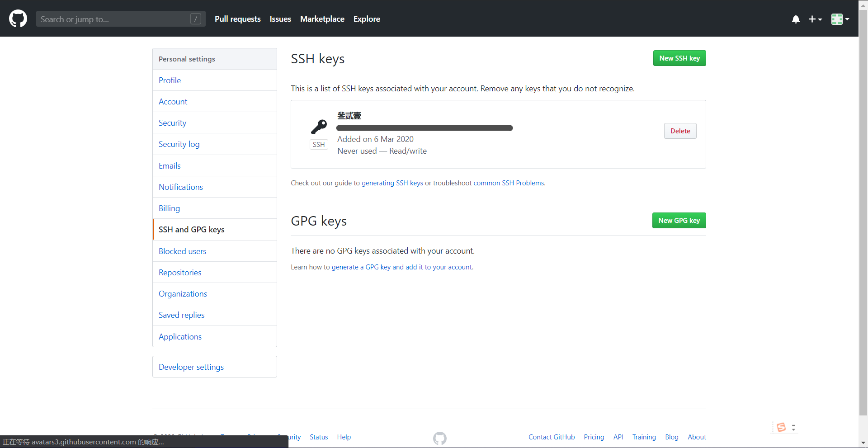Click the SSH key title text
Screen dimensions: 868x448
349,116
